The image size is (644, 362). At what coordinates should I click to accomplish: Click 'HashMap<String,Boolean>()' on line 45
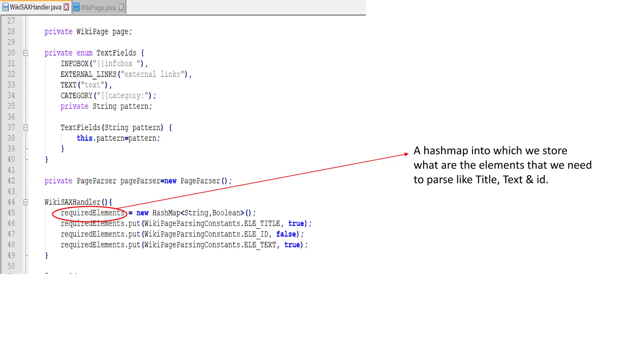click(x=202, y=213)
